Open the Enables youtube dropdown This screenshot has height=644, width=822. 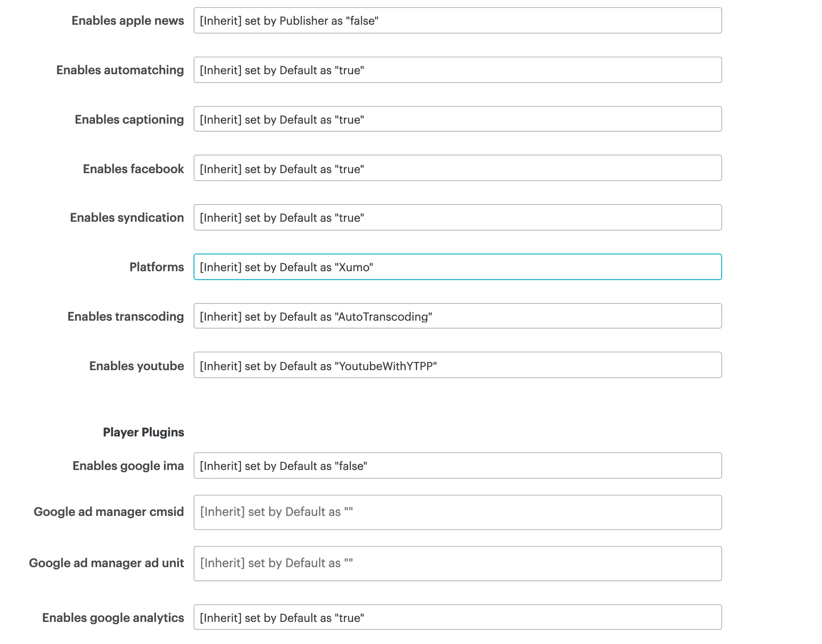pyautogui.click(x=457, y=365)
